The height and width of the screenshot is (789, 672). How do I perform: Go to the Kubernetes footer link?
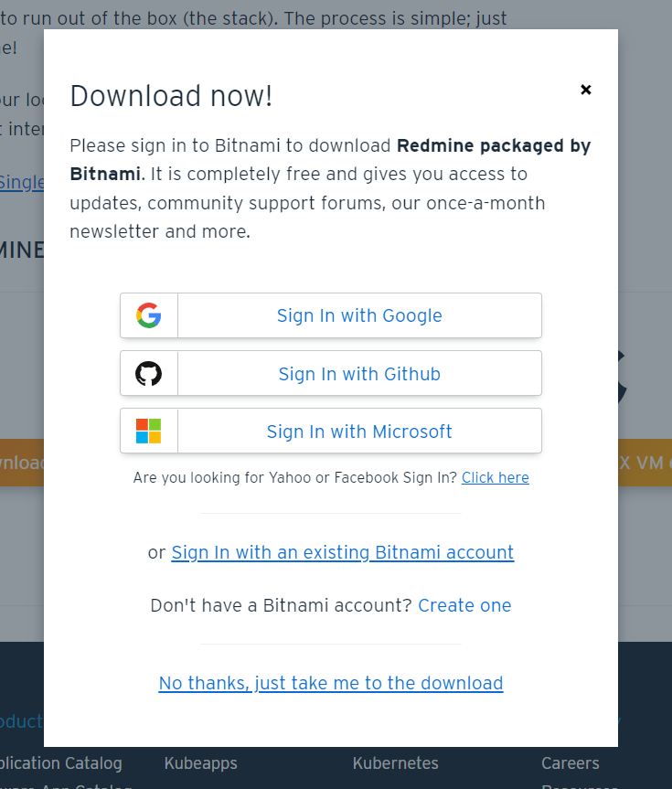click(x=395, y=762)
